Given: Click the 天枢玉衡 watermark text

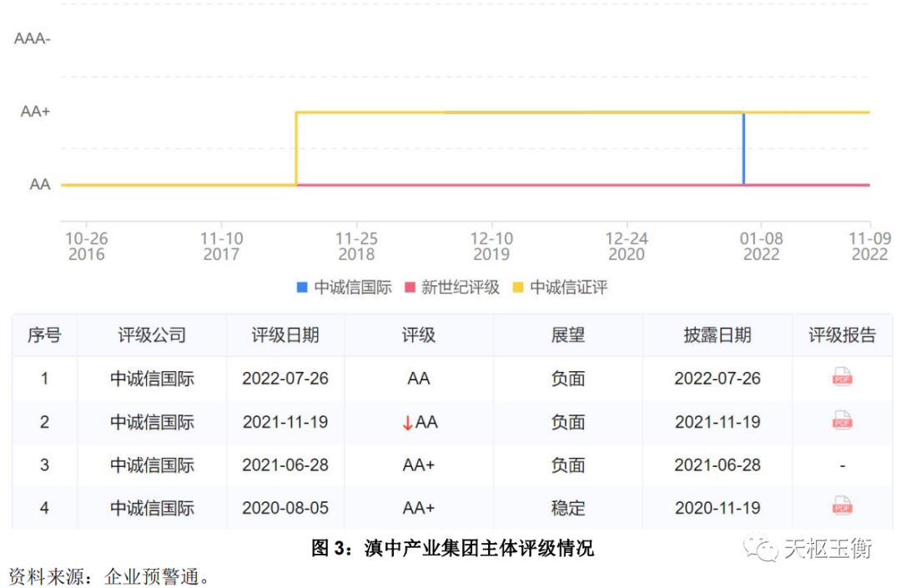Looking at the screenshot, I should pyautogui.click(x=828, y=548).
